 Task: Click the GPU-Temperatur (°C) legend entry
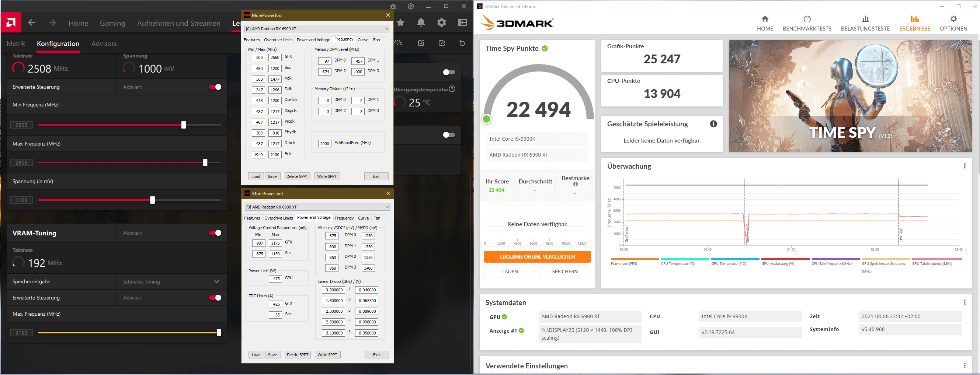click(735, 262)
